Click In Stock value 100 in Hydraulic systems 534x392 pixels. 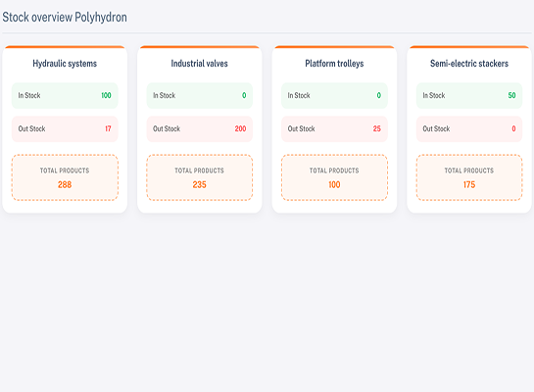pos(106,95)
